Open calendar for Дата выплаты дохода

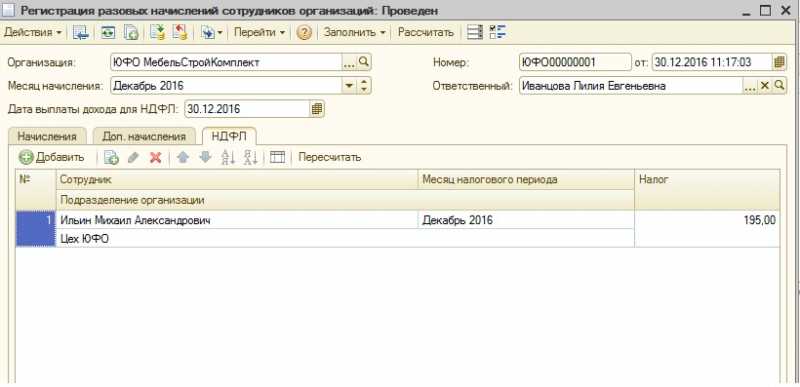[x=317, y=109]
